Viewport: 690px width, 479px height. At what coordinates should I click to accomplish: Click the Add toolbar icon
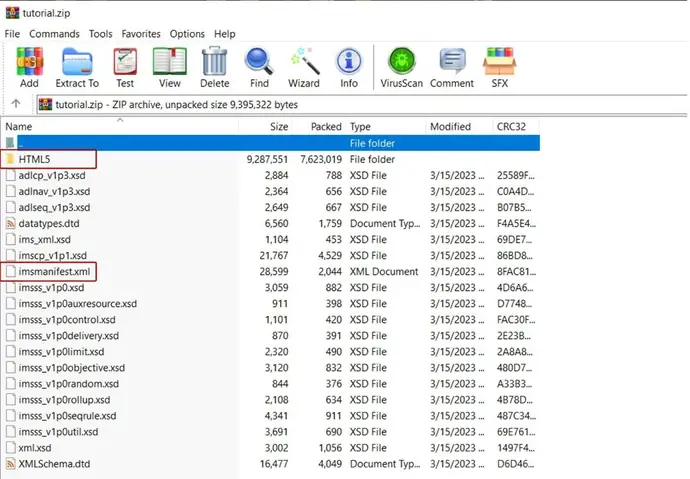tap(29, 62)
